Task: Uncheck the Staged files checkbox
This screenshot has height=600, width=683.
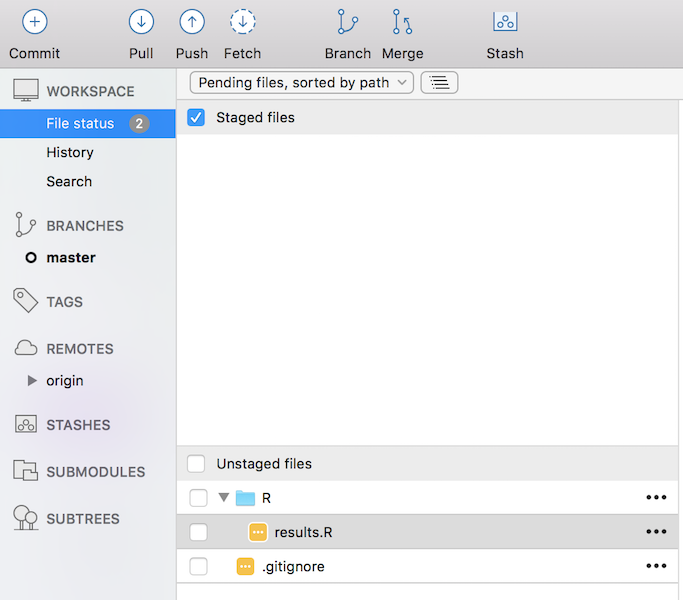Action: [196, 118]
